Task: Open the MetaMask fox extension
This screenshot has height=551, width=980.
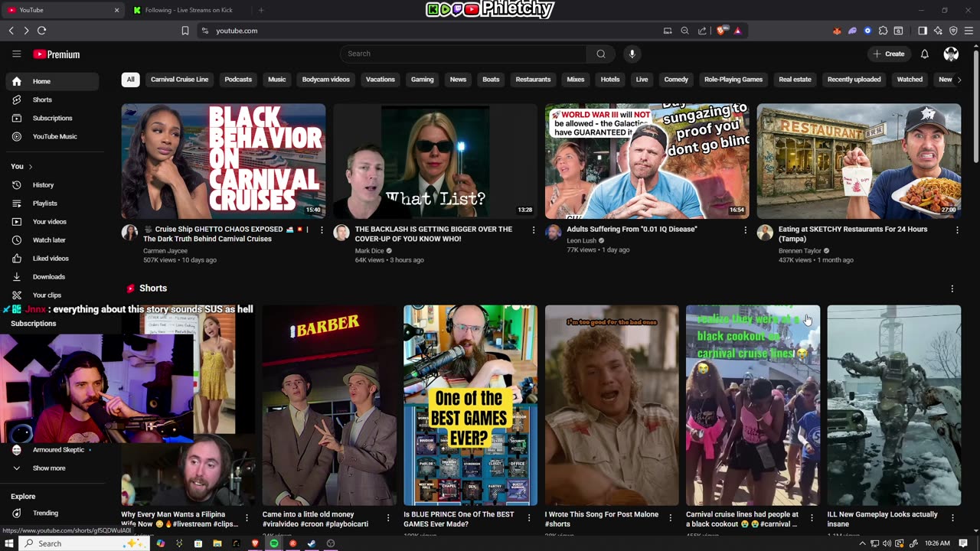Action: 837,31
